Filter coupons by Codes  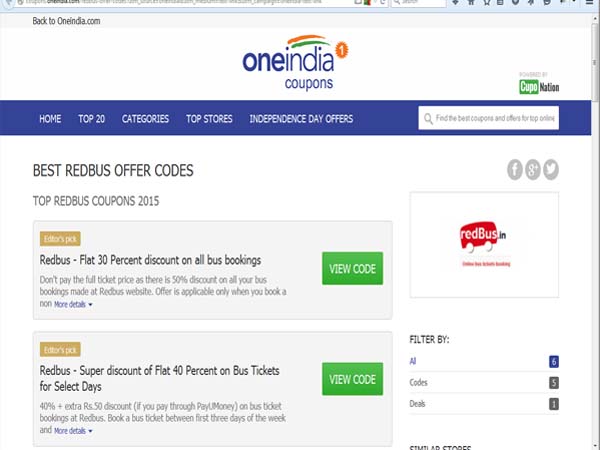click(x=419, y=382)
